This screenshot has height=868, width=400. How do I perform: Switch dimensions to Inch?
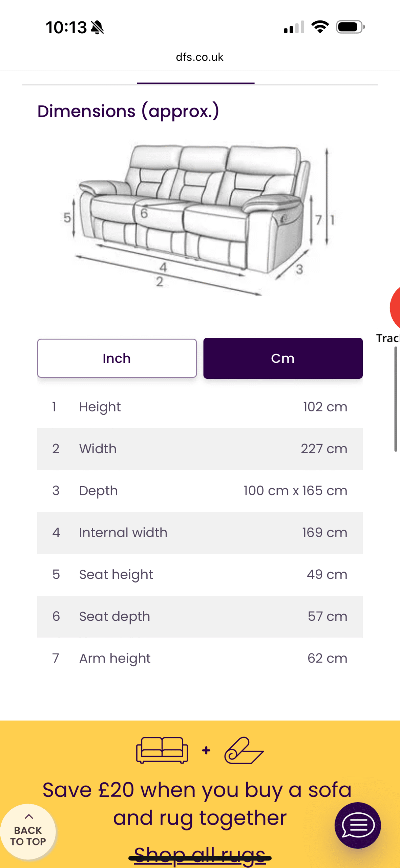click(x=117, y=358)
